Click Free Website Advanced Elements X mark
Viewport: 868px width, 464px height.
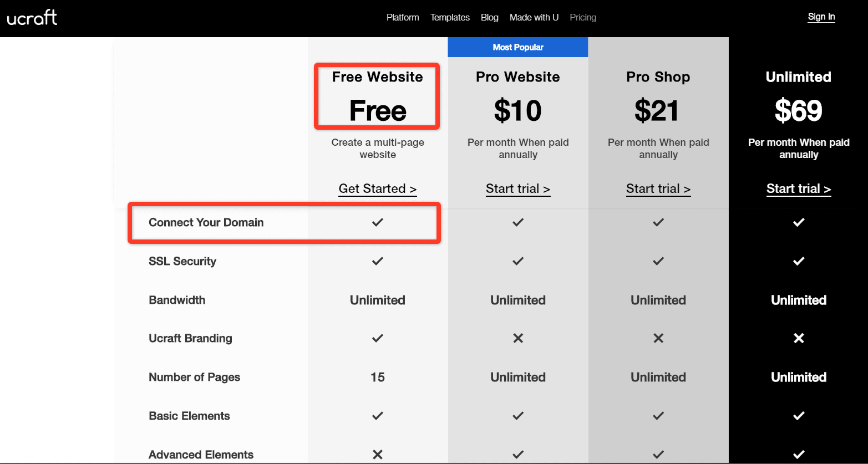point(378,455)
